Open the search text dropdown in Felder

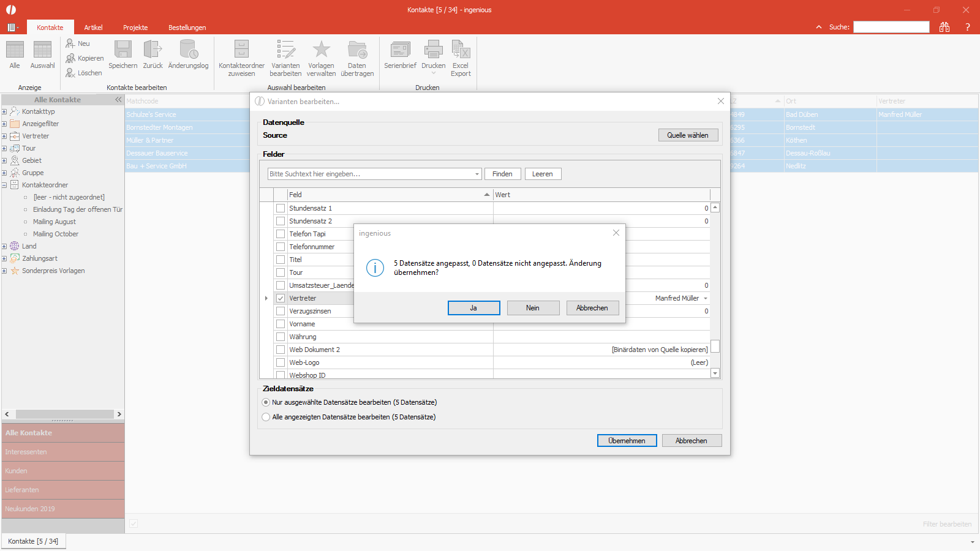click(x=477, y=174)
